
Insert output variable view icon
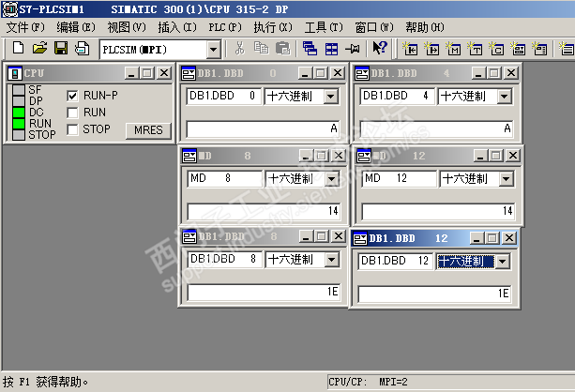coord(431,49)
